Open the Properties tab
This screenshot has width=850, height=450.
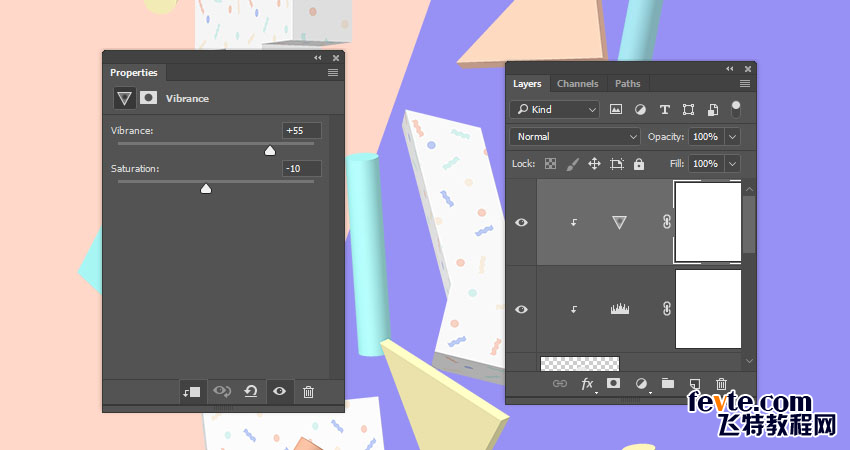coord(134,73)
